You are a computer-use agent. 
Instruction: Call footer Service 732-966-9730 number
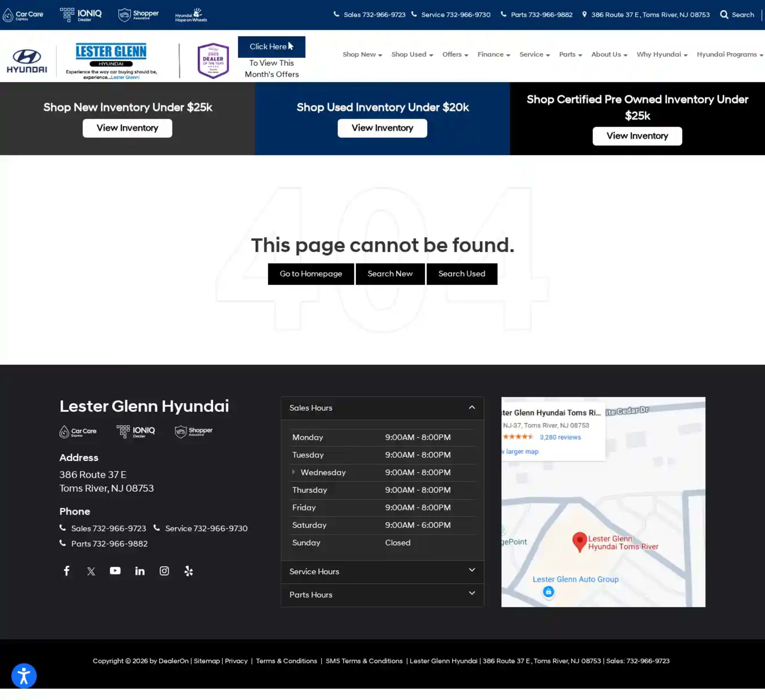tap(200, 529)
